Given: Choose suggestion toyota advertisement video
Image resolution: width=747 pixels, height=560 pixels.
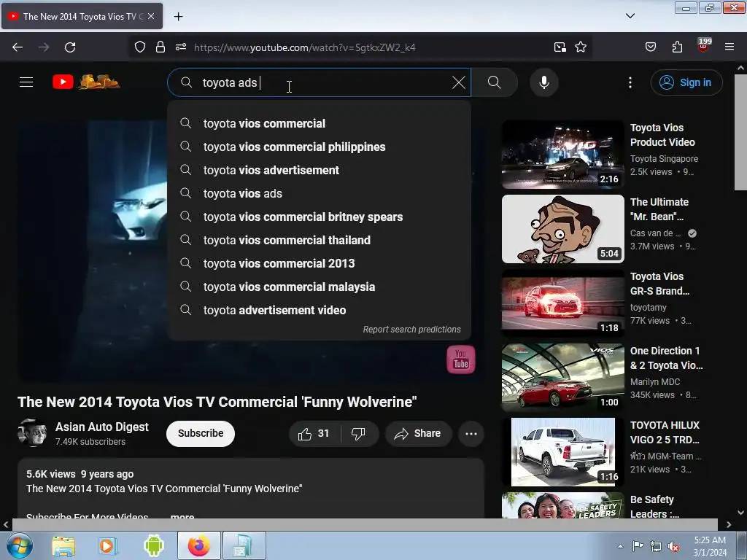Looking at the screenshot, I should (x=320, y=310).
